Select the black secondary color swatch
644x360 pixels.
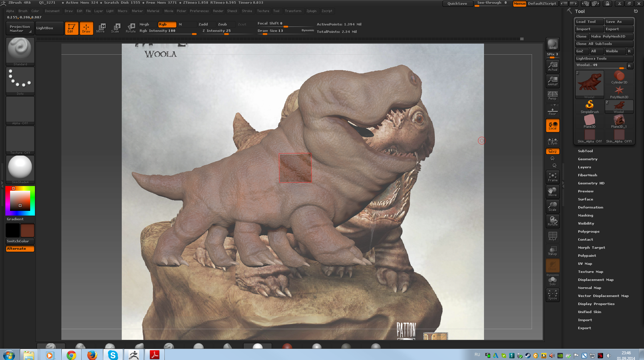pos(13,230)
